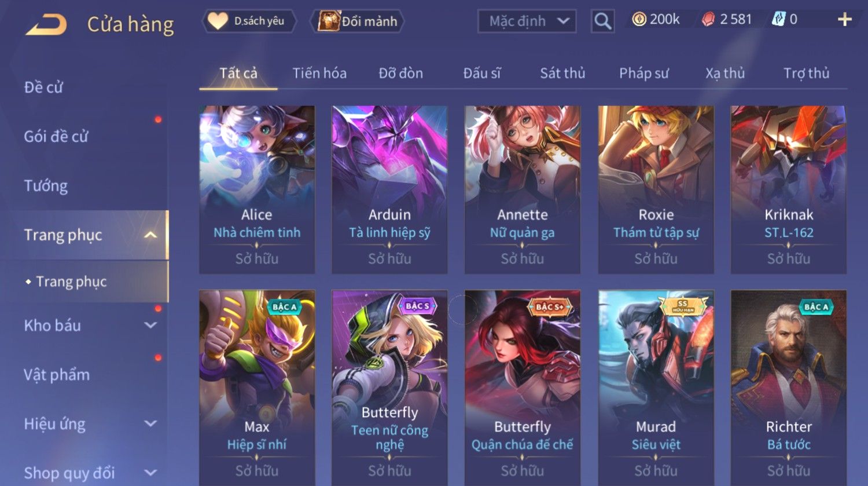The height and width of the screenshot is (486, 868).
Task: Tap the back arrow icon
Action: click(46, 24)
